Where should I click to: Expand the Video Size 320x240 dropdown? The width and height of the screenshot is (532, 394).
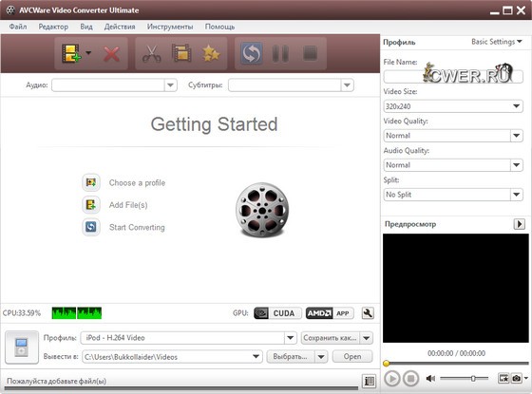517,106
